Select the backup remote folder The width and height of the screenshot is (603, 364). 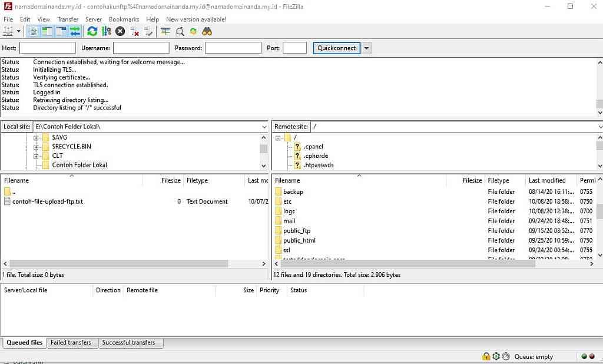(293, 191)
